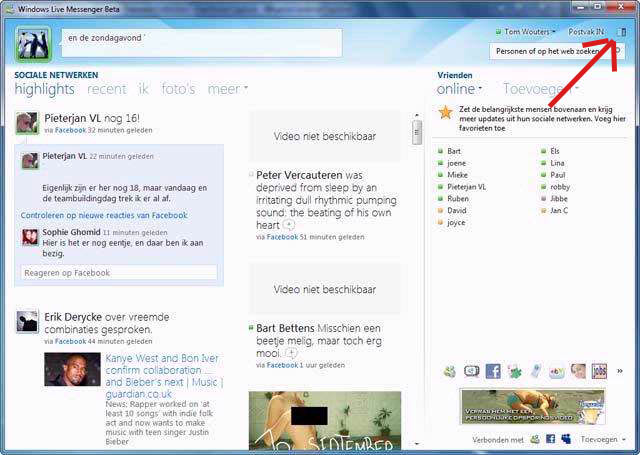Screen dimensions: 640x455
Task: Select contact Lina
Action: click(553, 163)
